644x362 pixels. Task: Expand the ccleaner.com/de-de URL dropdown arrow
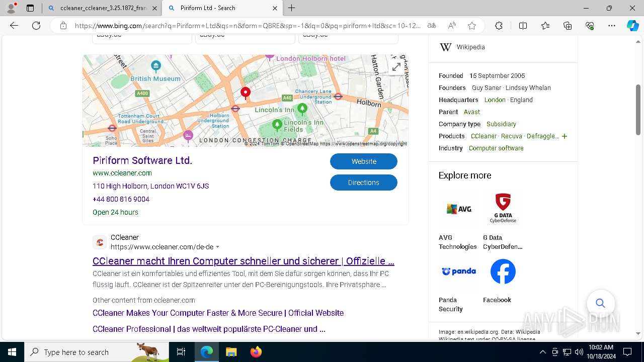pyautogui.click(x=217, y=247)
